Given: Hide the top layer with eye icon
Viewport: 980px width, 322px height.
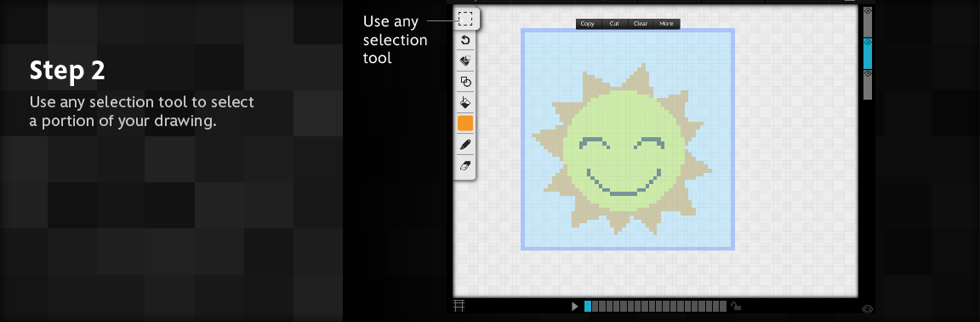Looking at the screenshot, I should tap(868, 11).
